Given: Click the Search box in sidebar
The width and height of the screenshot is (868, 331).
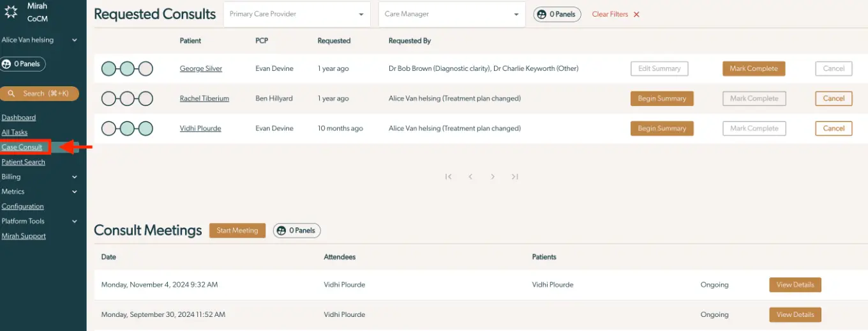Looking at the screenshot, I should [x=40, y=93].
